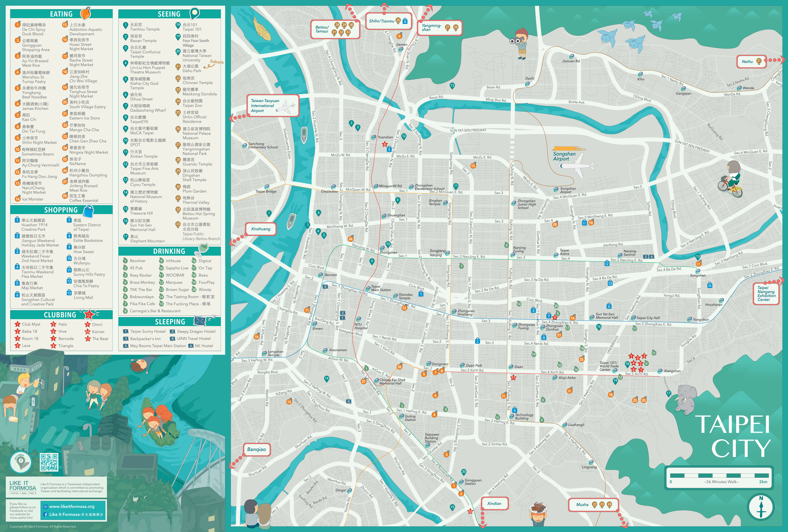
Task: Click 'Carnegie's Bar & Restaurant' entry
Action: tap(155, 311)
